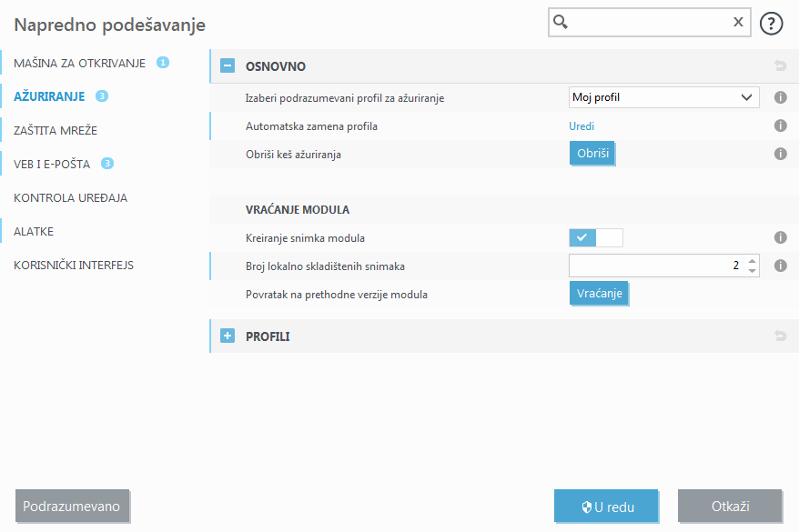Open ALATKE category
This screenshot has height=532, width=799.
pyautogui.click(x=34, y=231)
